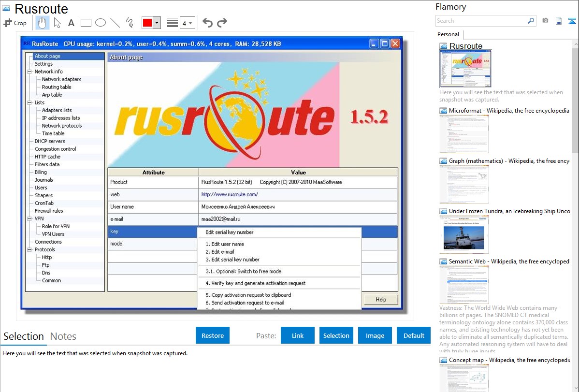Open the Semantic Web snapshot thumbnail
579x392 pixels.
[464, 285]
